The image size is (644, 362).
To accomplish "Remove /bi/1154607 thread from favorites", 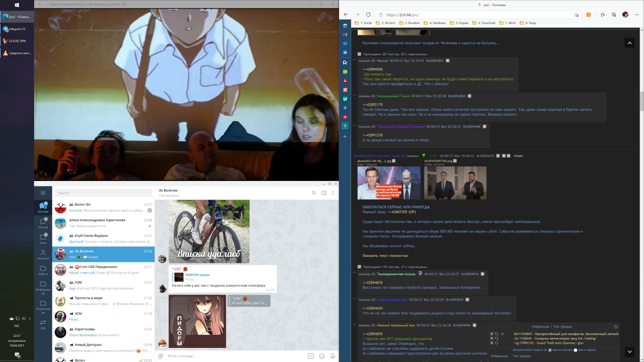I will [x=492, y=333].
